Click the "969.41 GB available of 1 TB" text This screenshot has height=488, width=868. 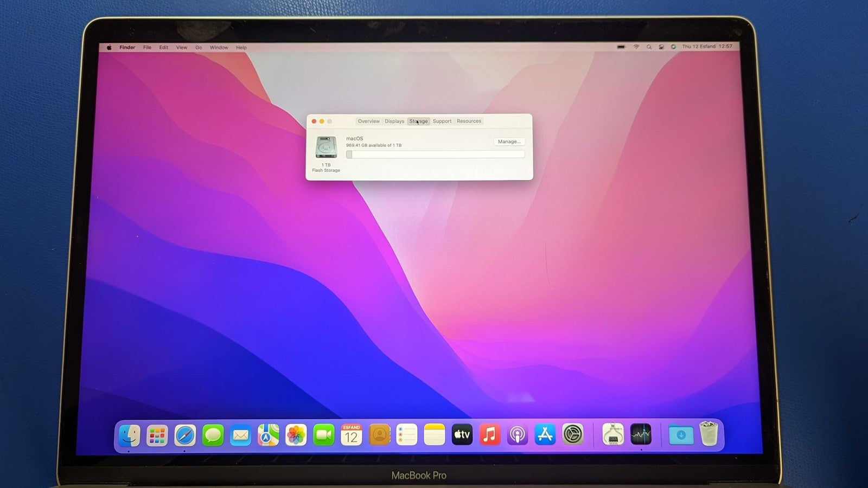[x=374, y=145]
